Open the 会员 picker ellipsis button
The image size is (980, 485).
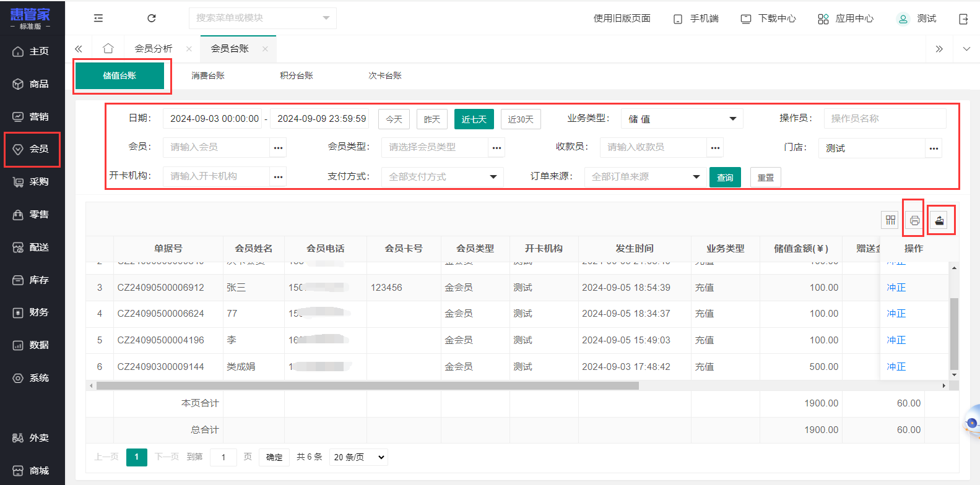(279, 148)
